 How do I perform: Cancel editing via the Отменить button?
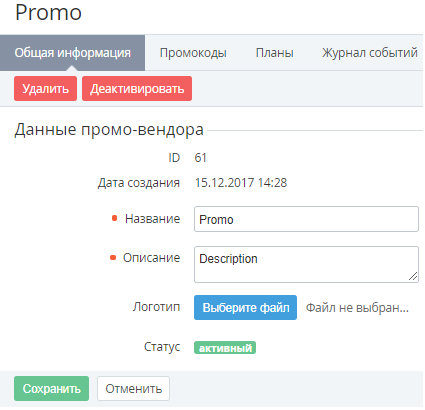click(133, 389)
